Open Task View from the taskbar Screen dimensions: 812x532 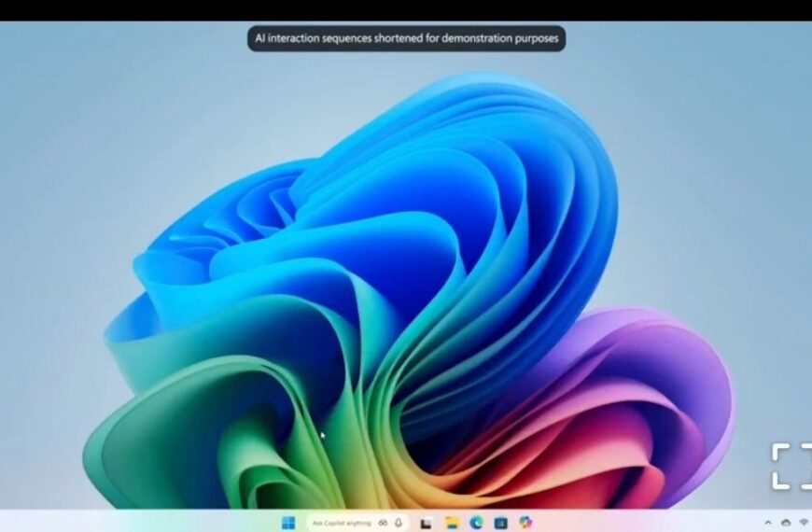[x=426, y=524]
